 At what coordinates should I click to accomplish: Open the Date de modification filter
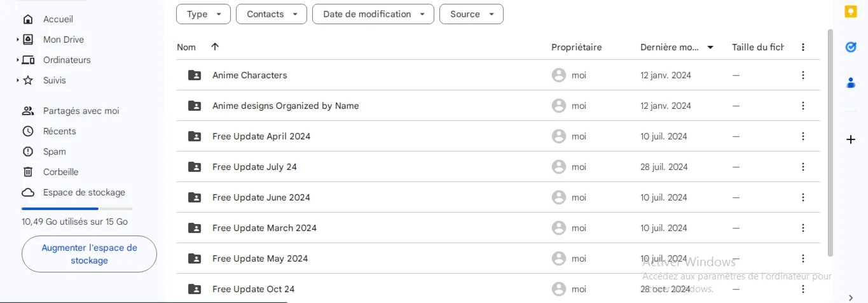373,14
